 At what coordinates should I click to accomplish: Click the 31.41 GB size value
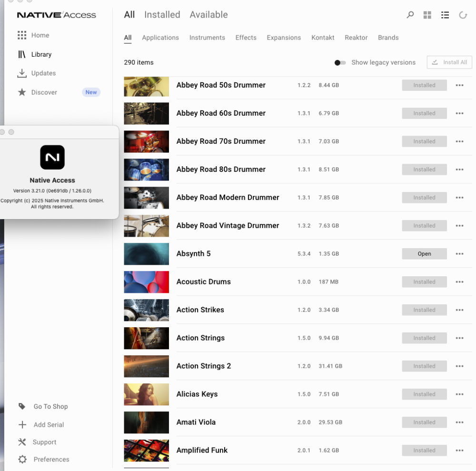pos(330,366)
